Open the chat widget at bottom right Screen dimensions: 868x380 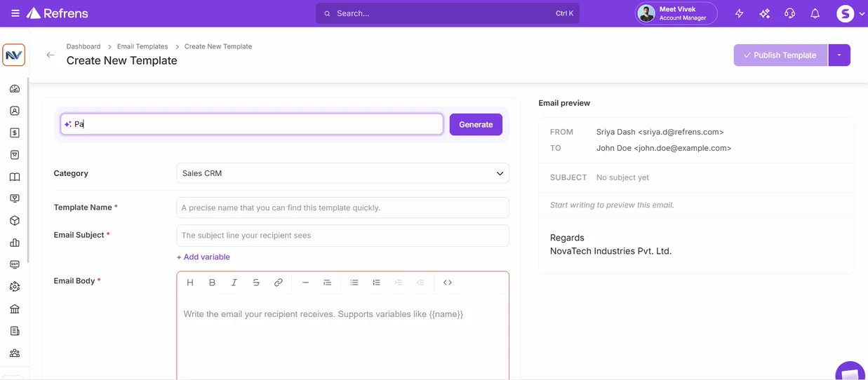pos(850,372)
